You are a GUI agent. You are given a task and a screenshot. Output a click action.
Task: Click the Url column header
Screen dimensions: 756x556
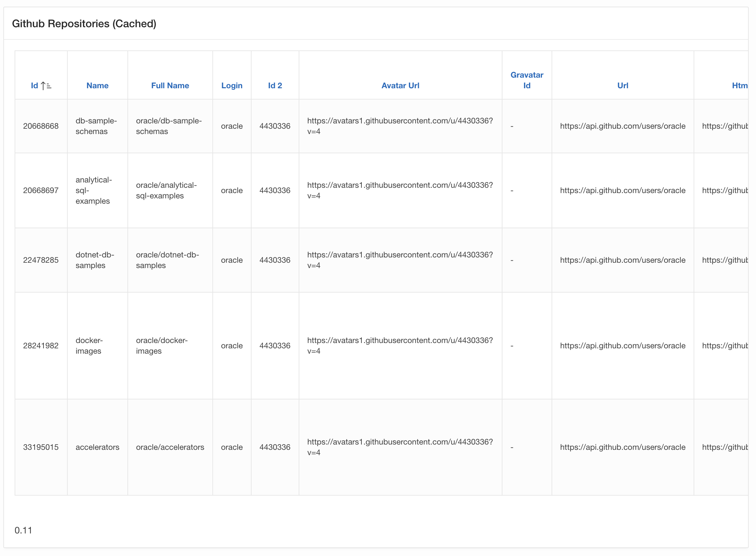[x=622, y=86]
